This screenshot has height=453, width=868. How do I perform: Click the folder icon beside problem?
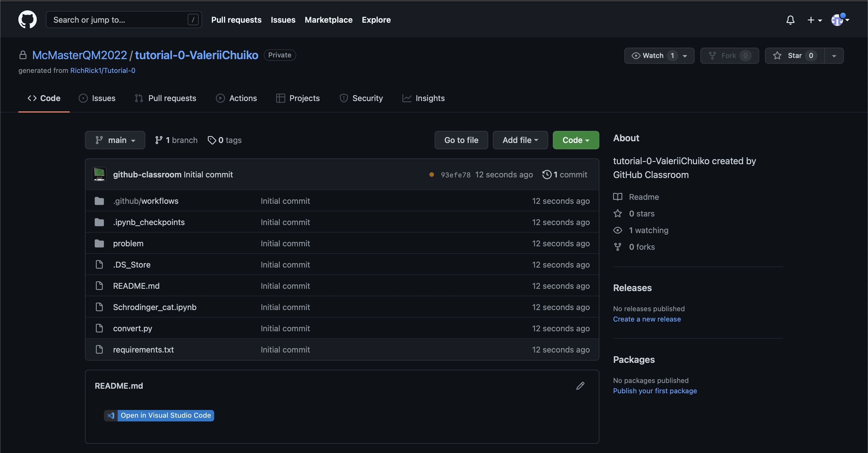(x=99, y=243)
